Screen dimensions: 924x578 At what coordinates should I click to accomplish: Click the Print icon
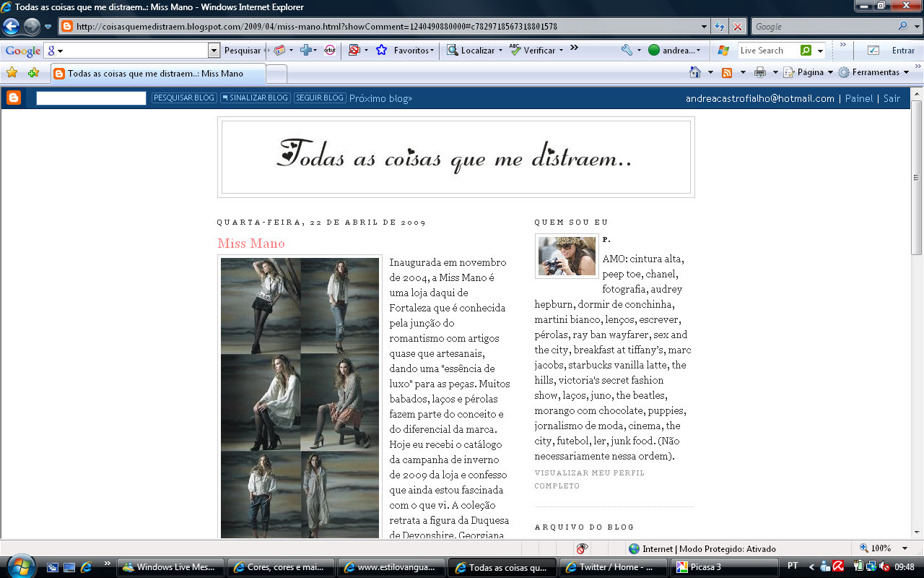tap(759, 72)
